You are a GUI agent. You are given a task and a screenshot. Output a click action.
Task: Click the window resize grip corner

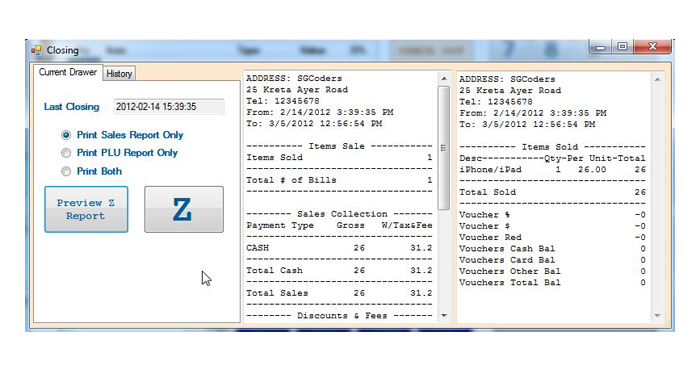[x=667, y=325]
